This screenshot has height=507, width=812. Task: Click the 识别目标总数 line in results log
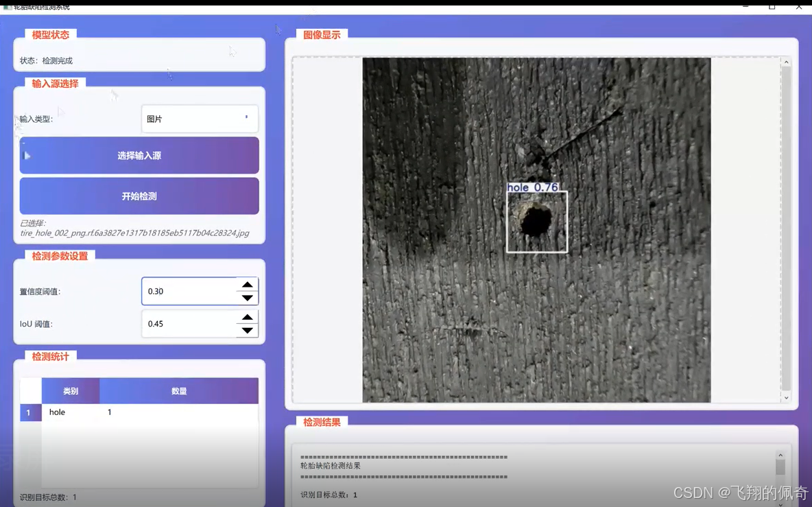click(x=329, y=495)
